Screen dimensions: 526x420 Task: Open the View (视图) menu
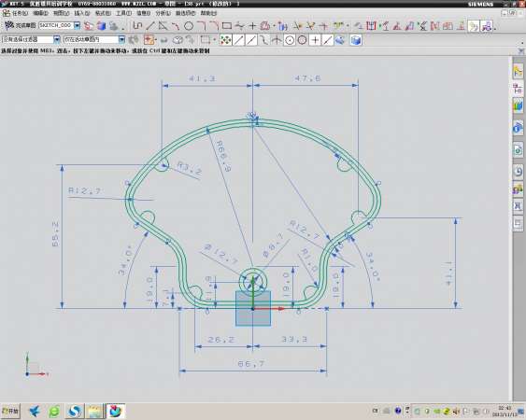pos(61,13)
